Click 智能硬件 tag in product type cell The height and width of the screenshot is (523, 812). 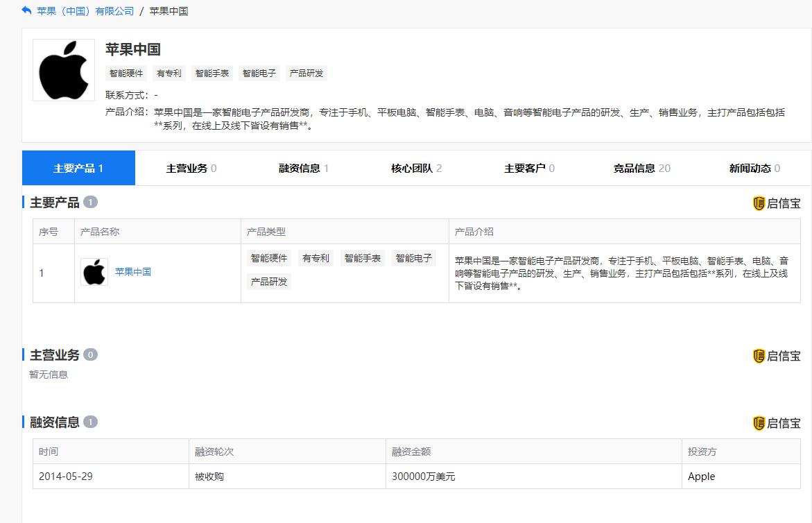tap(269, 258)
